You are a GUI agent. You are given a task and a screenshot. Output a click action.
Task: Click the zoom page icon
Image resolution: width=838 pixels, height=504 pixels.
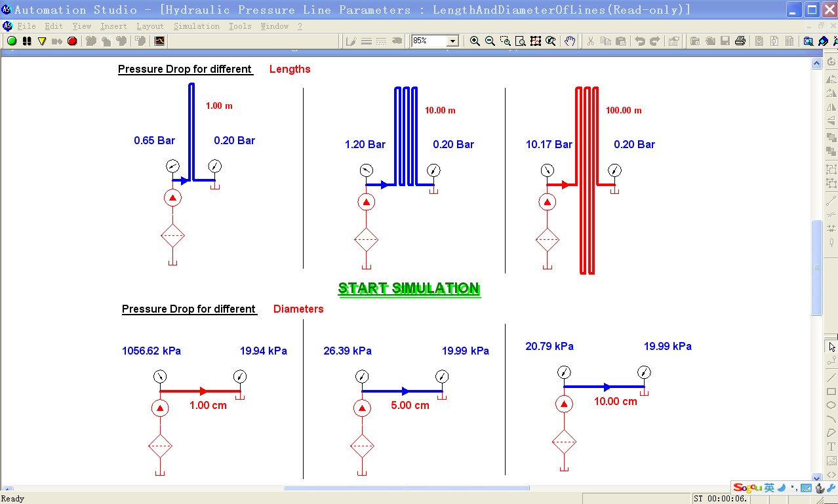pos(521,41)
